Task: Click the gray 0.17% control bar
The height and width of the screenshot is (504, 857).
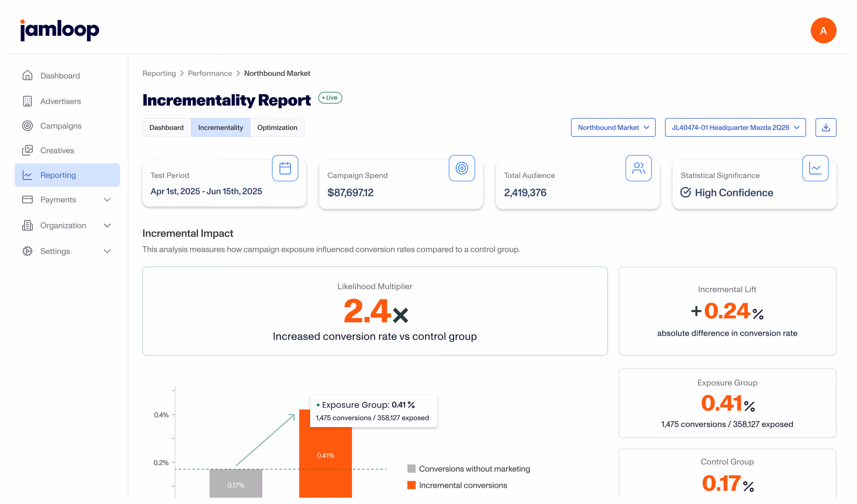Action: (x=236, y=483)
